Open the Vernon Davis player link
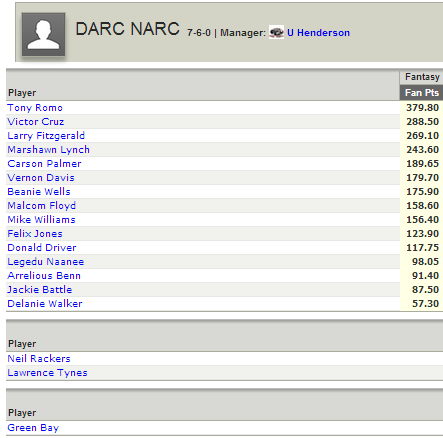 click(41, 178)
